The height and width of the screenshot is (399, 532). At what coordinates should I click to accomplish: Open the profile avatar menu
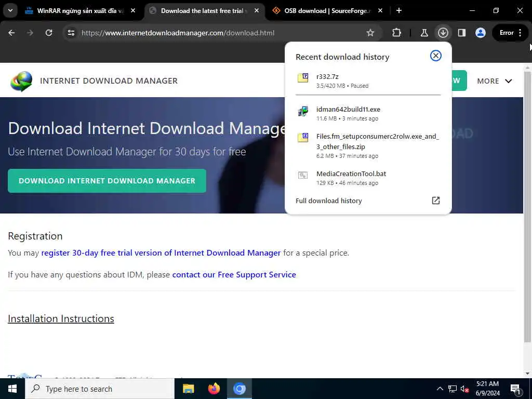(481, 33)
